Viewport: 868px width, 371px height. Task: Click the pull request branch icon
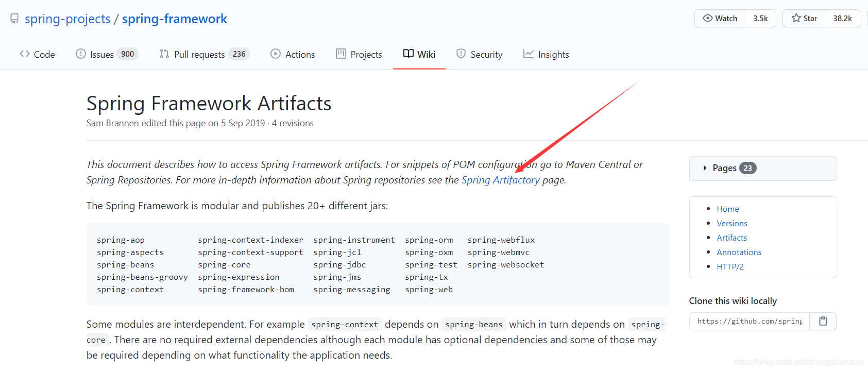(x=164, y=54)
